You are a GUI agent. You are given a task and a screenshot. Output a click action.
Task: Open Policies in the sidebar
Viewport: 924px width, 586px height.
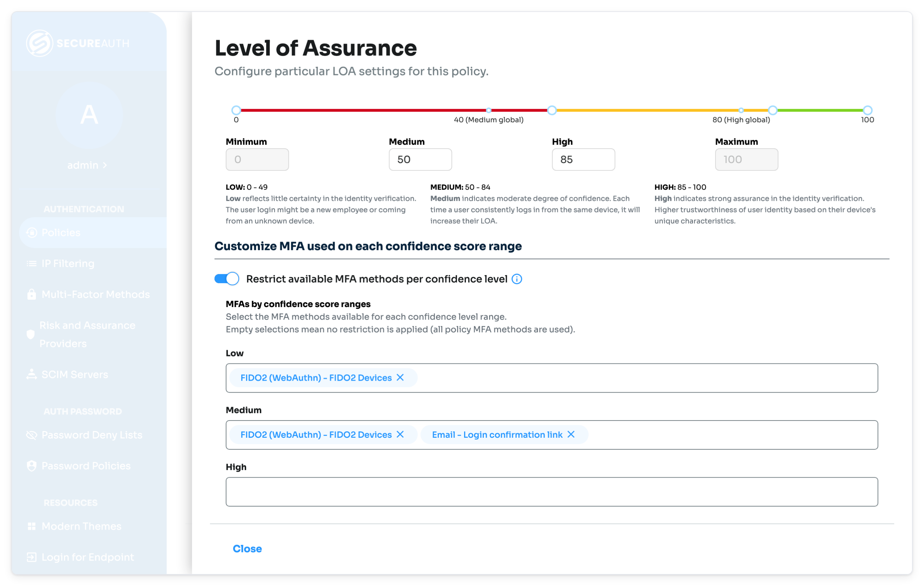(93, 232)
